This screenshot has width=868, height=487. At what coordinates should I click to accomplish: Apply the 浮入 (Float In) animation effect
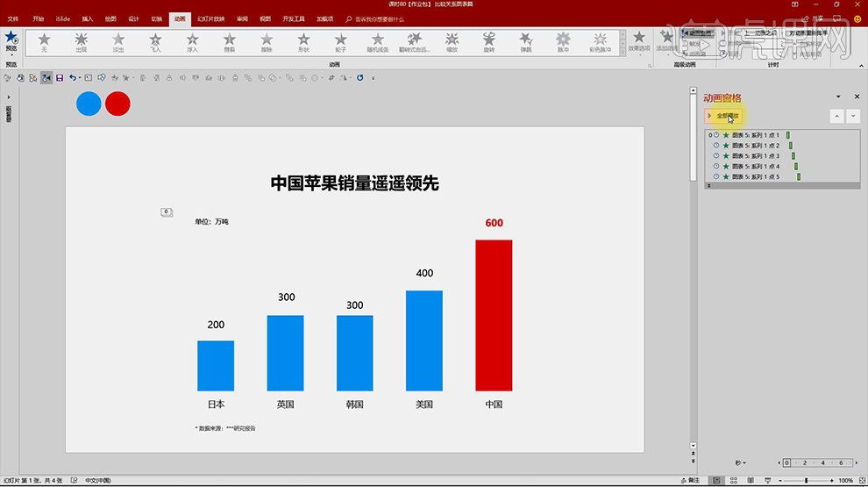click(x=193, y=43)
